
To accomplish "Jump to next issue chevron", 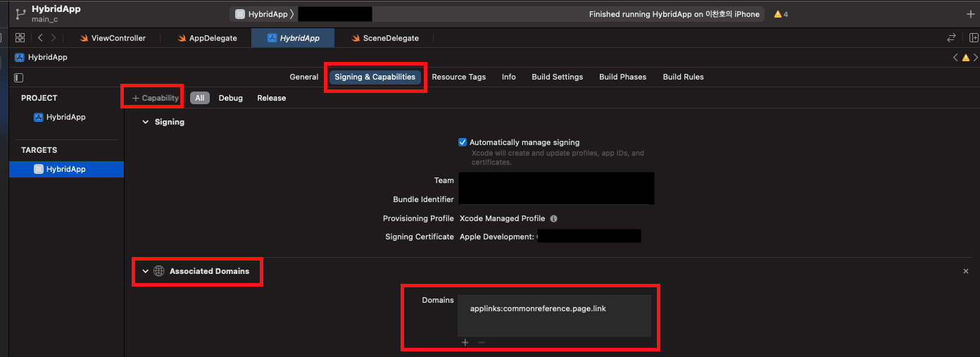I will (975, 58).
